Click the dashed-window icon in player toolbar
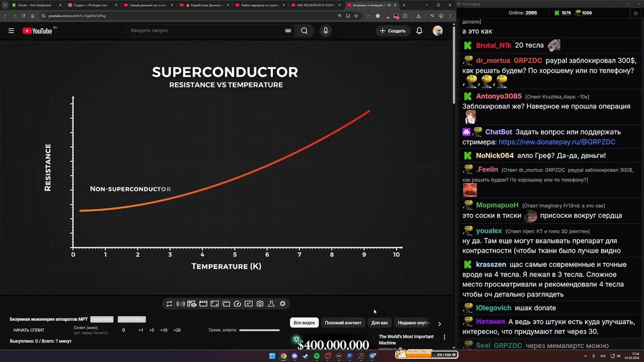The image size is (644, 362). (226, 304)
